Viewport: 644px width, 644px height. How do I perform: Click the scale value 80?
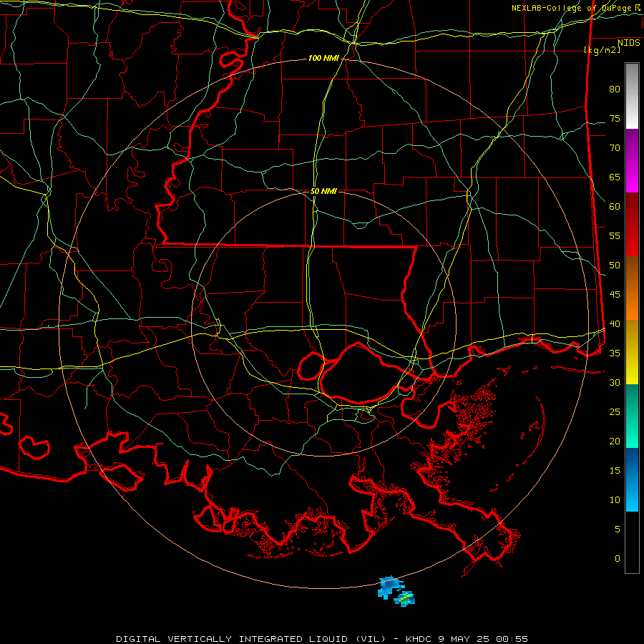(x=615, y=89)
